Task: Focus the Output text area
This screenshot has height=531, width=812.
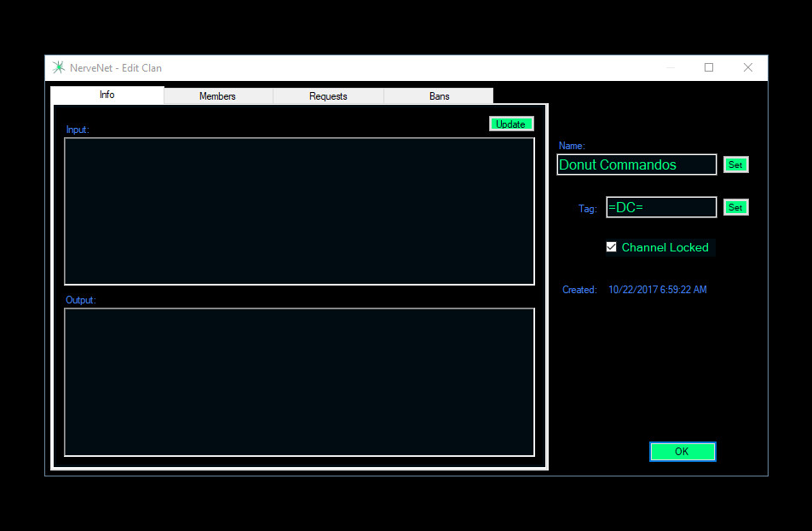Action: [299, 382]
